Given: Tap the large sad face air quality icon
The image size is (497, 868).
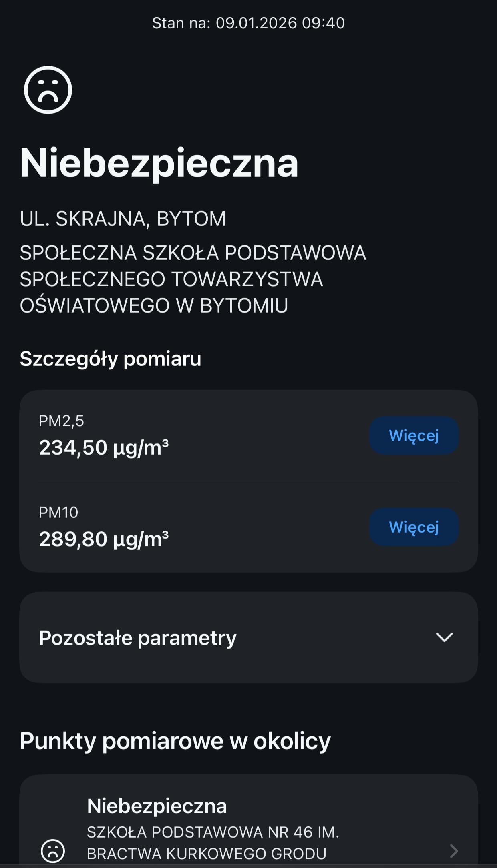Looking at the screenshot, I should click(48, 90).
